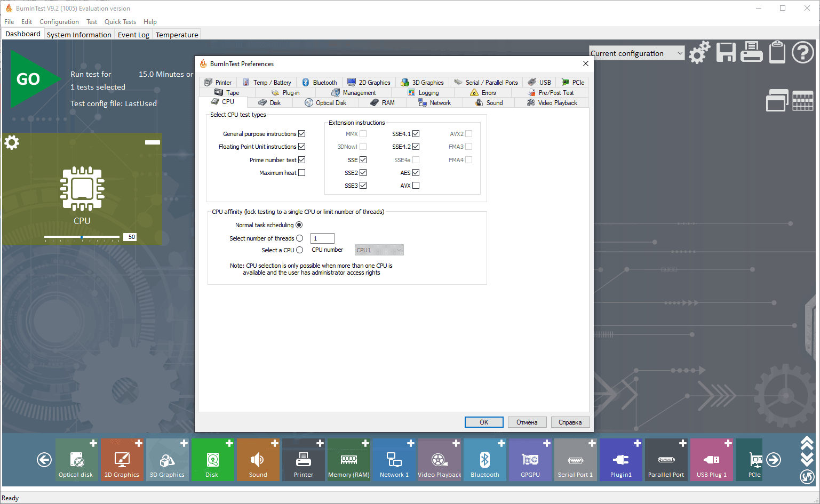Screen dimensions: 820x504
Task: Switch to System Information tab
Action: (79, 35)
